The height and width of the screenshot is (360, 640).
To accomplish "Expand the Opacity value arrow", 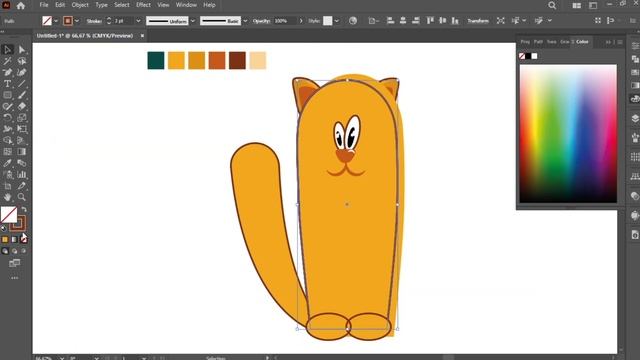I will click(301, 21).
